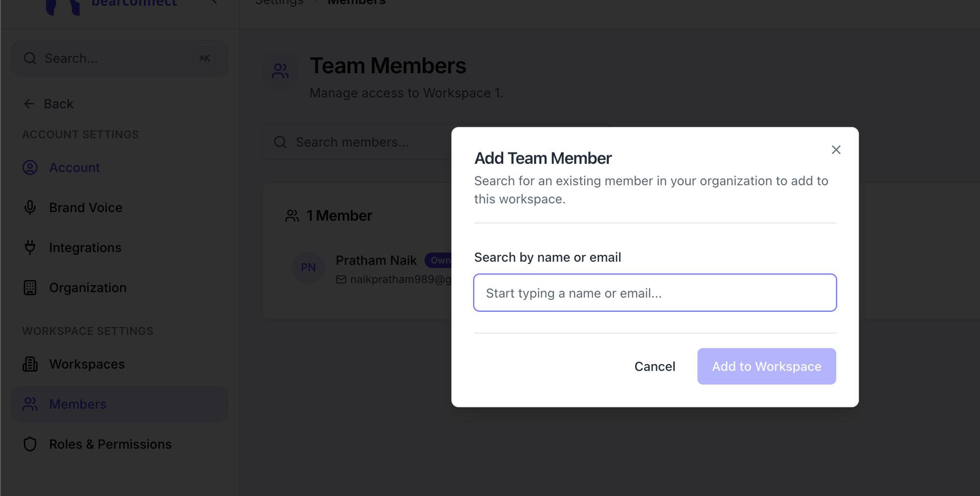The image size is (980, 496).
Task: Focus the name or email search field
Action: pyautogui.click(x=655, y=293)
